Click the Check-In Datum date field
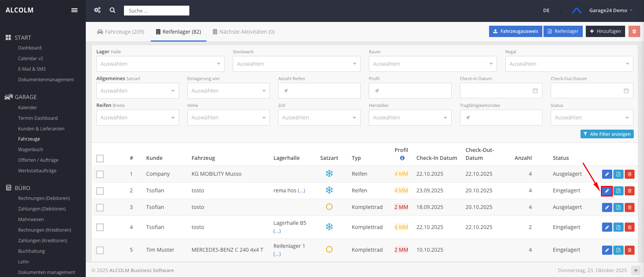This screenshot has height=277, width=644. point(501,91)
